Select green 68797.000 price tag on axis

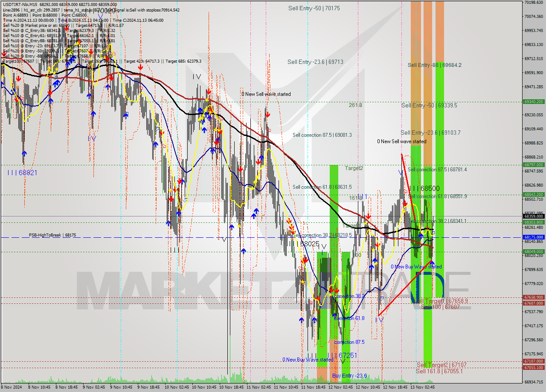[533, 164]
